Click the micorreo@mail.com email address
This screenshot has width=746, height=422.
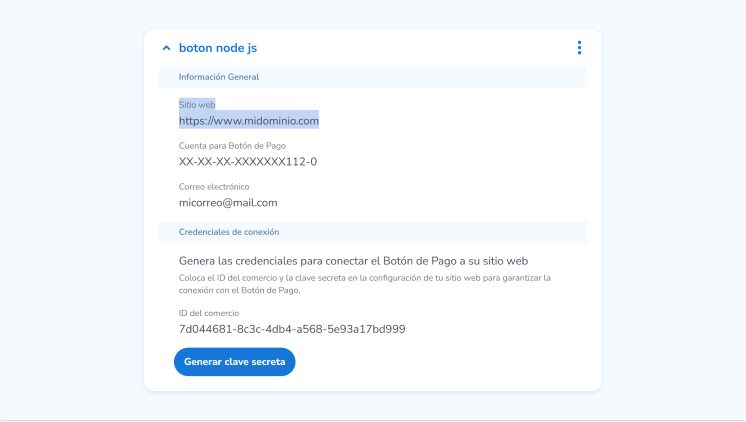(x=228, y=203)
